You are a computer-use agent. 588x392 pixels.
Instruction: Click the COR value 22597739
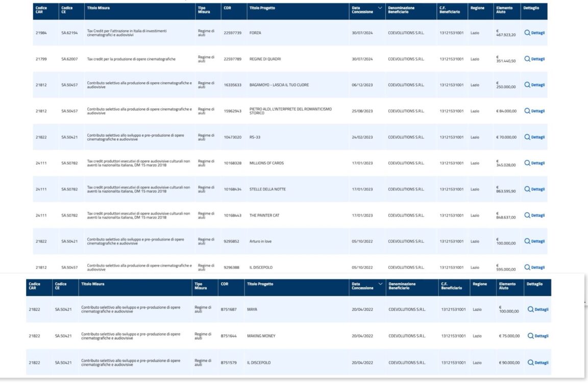[x=233, y=33]
